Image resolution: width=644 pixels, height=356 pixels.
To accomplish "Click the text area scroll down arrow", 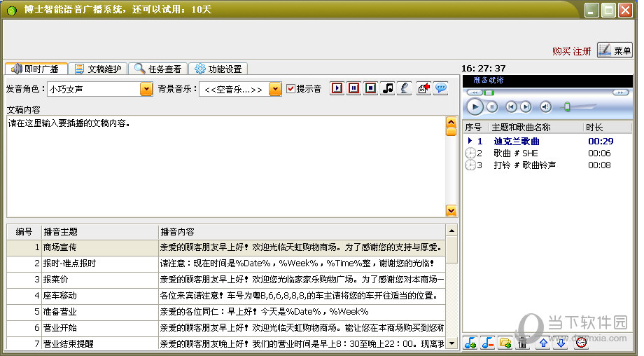I will coord(451,211).
